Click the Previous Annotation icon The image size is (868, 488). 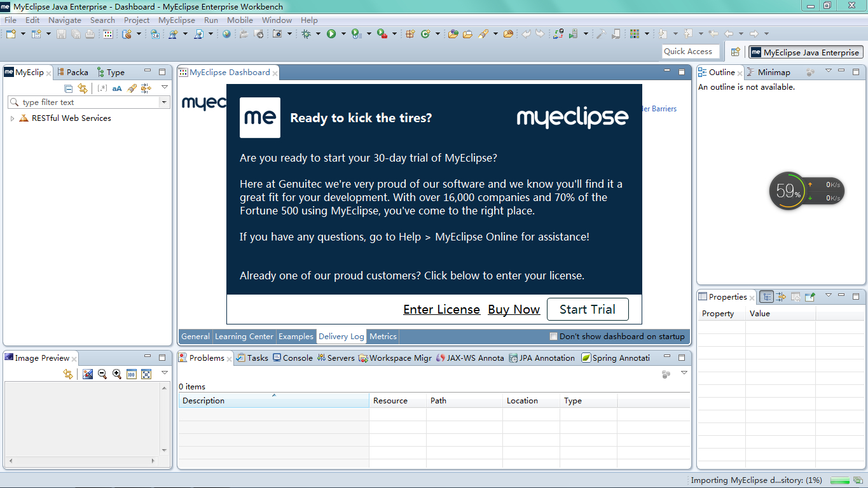point(688,34)
